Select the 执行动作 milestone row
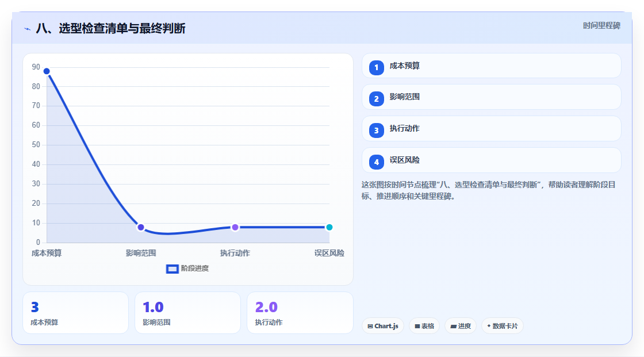 click(491, 129)
